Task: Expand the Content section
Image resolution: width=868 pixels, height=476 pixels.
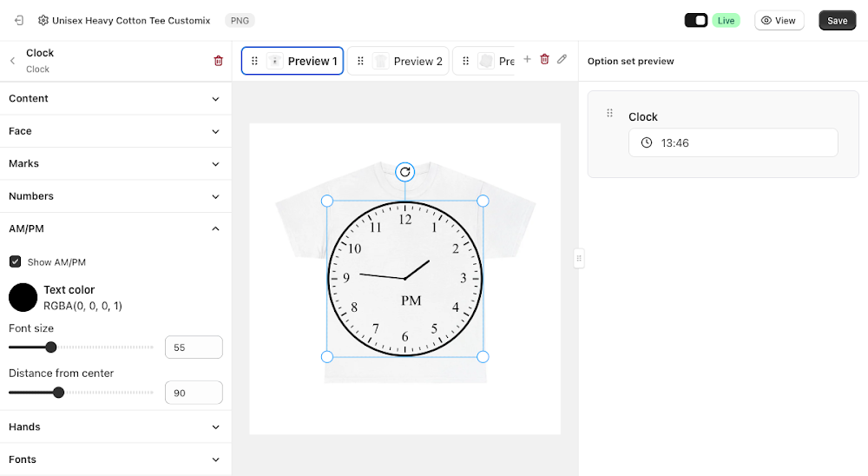Action: 115,99
